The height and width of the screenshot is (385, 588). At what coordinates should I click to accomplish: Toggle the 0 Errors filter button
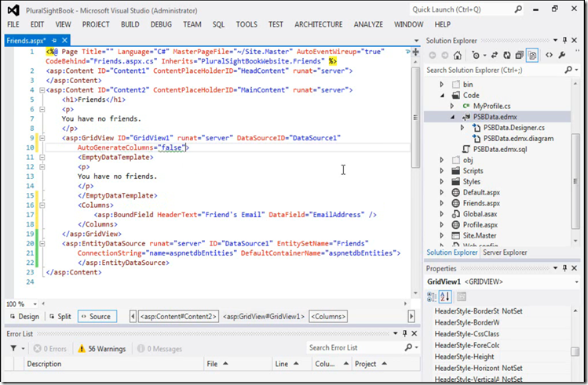50,349
